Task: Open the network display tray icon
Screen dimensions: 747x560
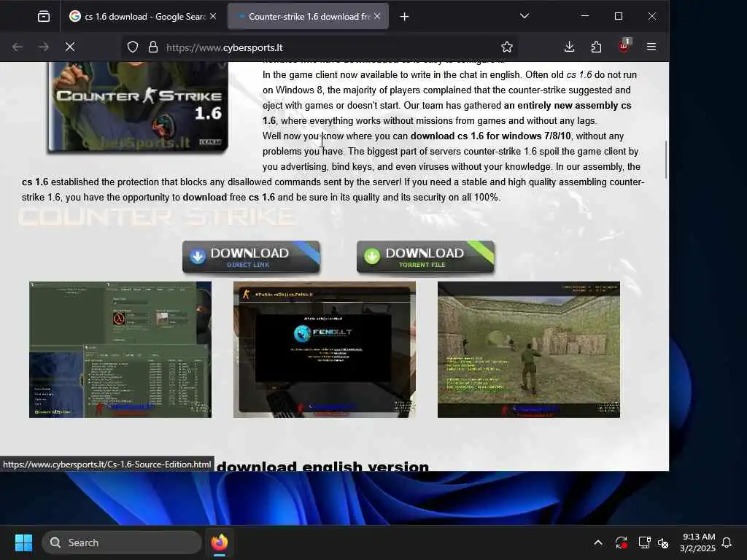Action: [x=644, y=542]
